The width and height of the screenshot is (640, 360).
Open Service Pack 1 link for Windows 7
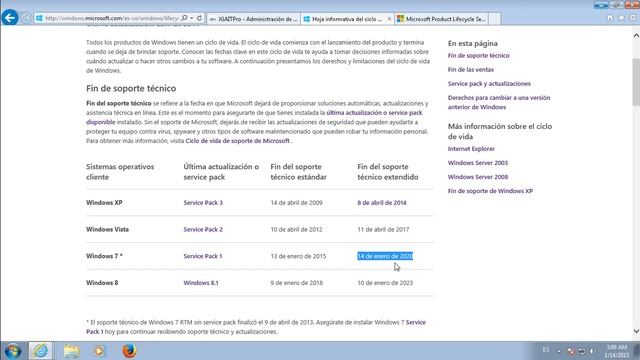tap(202, 256)
